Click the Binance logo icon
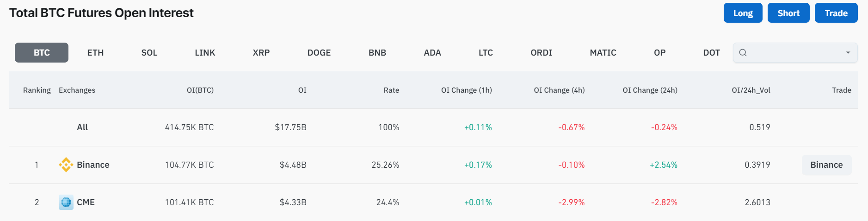The width and height of the screenshot is (868, 221). (x=66, y=165)
